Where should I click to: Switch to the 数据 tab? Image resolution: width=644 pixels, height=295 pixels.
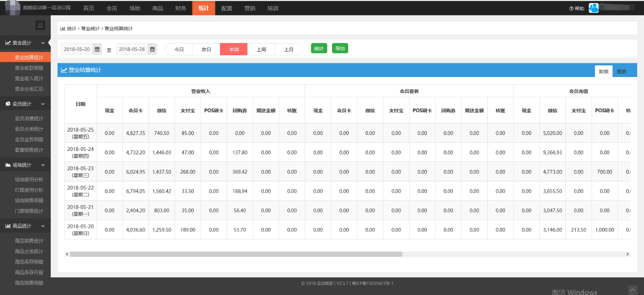[x=604, y=71]
